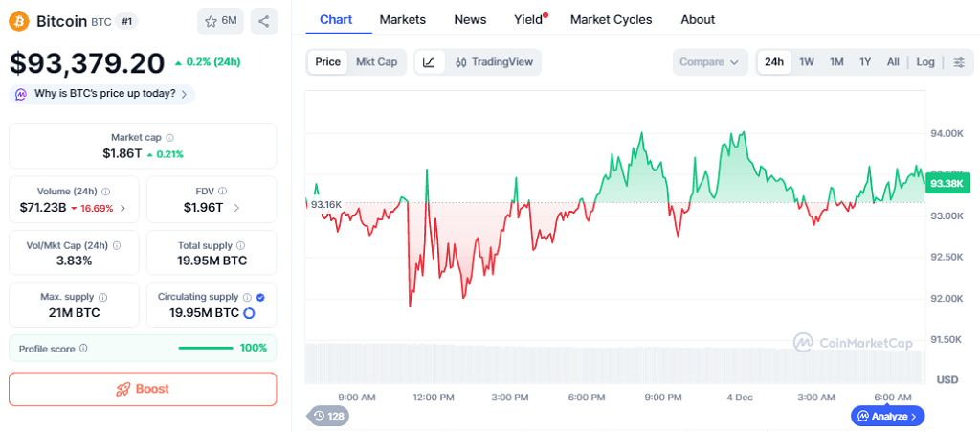Switch to TradingView chart mode
980x432 pixels.
click(495, 62)
